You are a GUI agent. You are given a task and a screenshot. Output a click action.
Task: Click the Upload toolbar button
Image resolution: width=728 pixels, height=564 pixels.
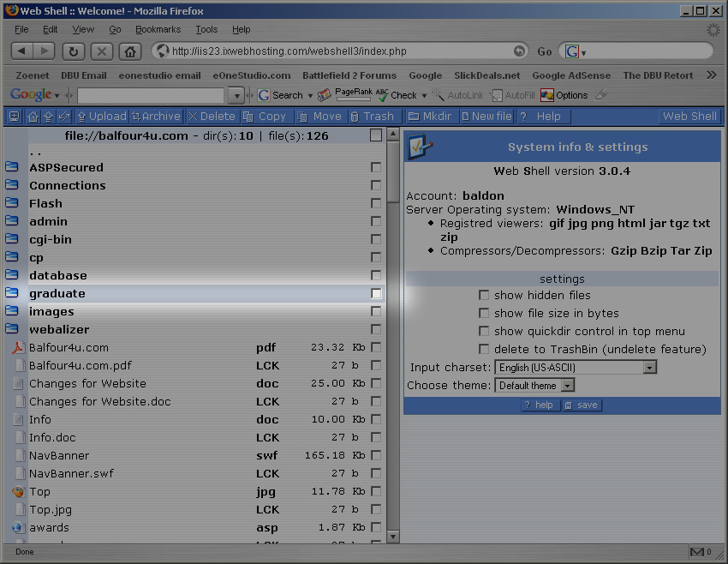click(x=101, y=117)
